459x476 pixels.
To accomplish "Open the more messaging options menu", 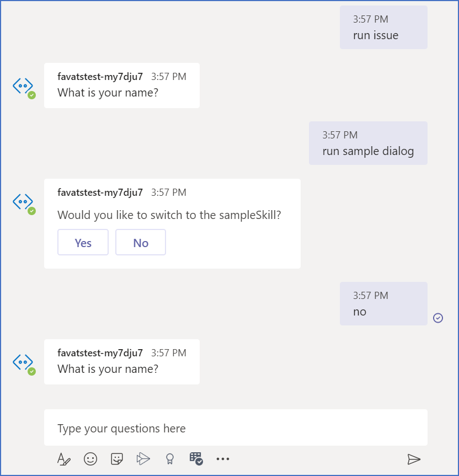I will pos(223,458).
